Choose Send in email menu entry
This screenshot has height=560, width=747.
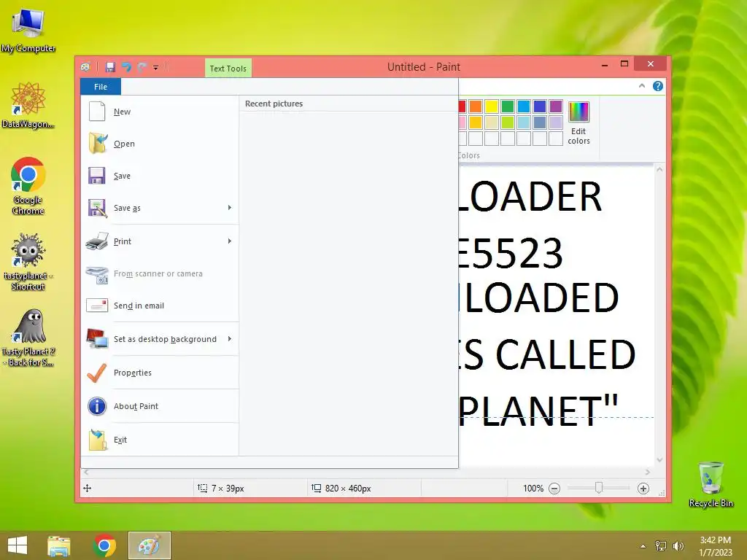click(160, 306)
